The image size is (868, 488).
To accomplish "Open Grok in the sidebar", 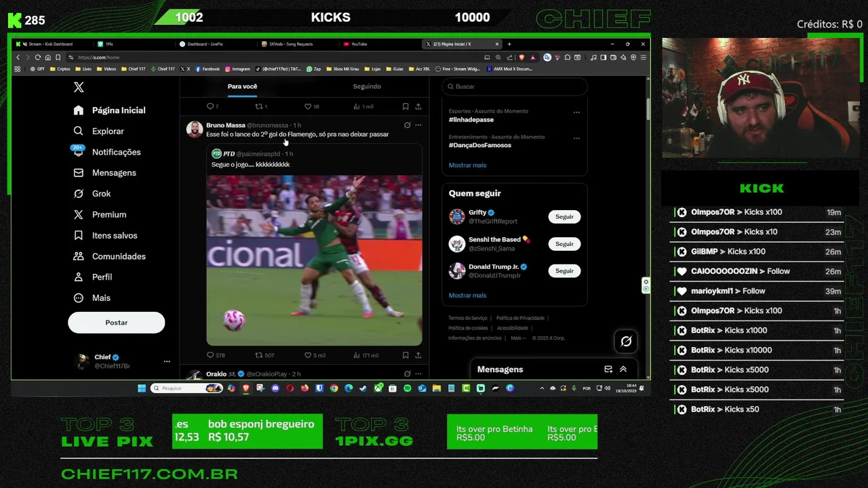I will point(92,194).
